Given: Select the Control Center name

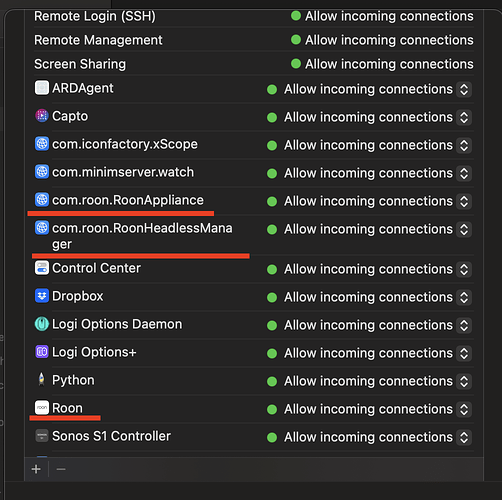Looking at the screenshot, I should pos(96,268).
